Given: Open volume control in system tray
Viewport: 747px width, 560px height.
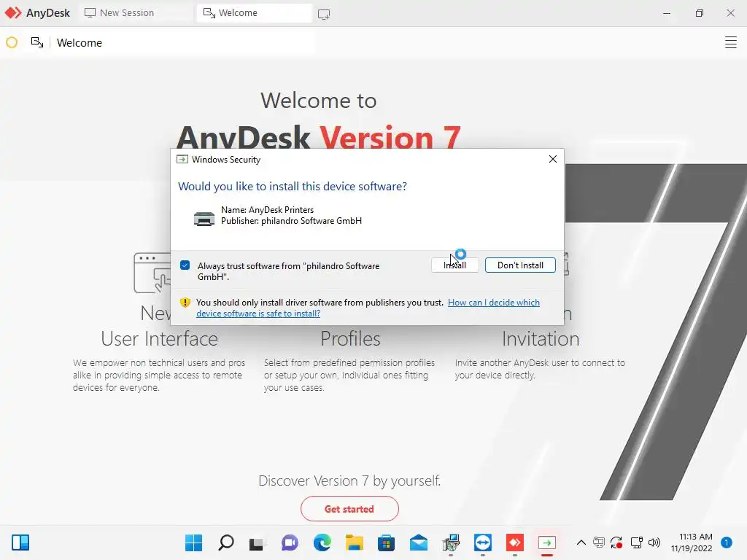Looking at the screenshot, I should (x=654, y=542).
